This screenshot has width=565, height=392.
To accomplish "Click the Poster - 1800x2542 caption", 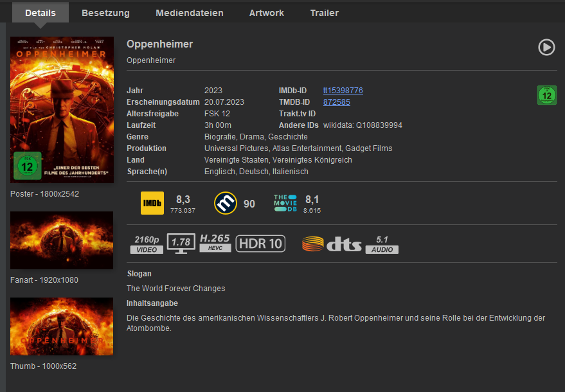I will (45, 194).
